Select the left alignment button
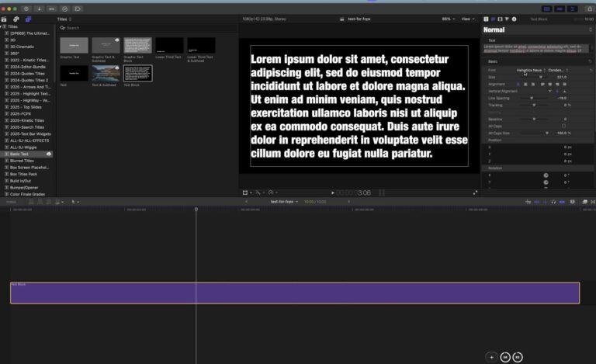Screen dimensions: 596x364 [x=518, y=85]
